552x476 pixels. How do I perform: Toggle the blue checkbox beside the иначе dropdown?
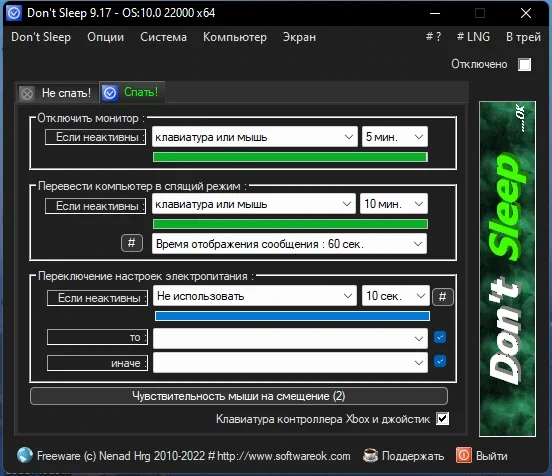point(440,361)
